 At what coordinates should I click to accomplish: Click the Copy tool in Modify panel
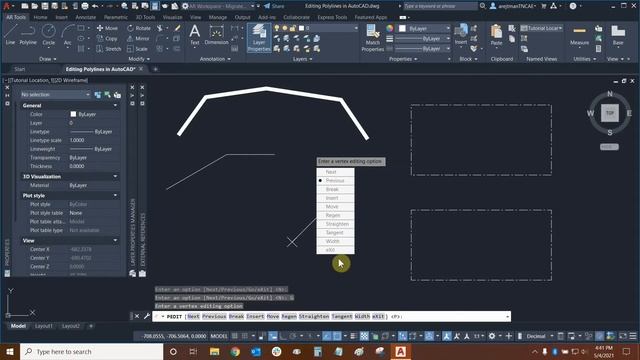[107, 38]
